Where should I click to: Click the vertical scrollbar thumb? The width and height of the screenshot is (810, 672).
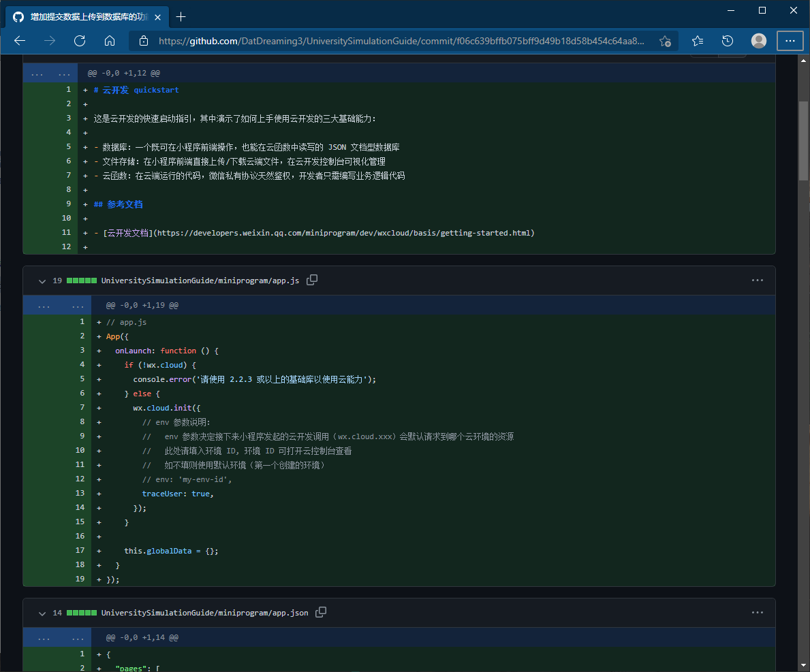point(803,140)
